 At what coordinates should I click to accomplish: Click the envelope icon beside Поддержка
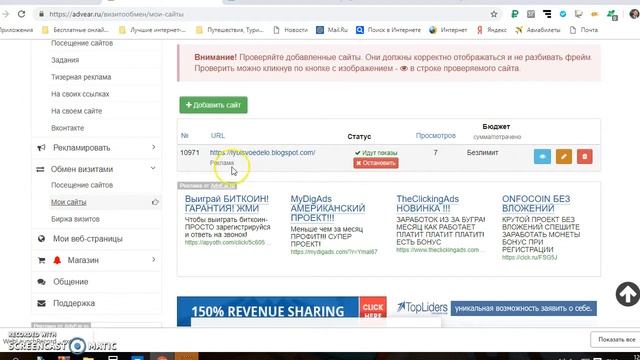tap(41, 303)
